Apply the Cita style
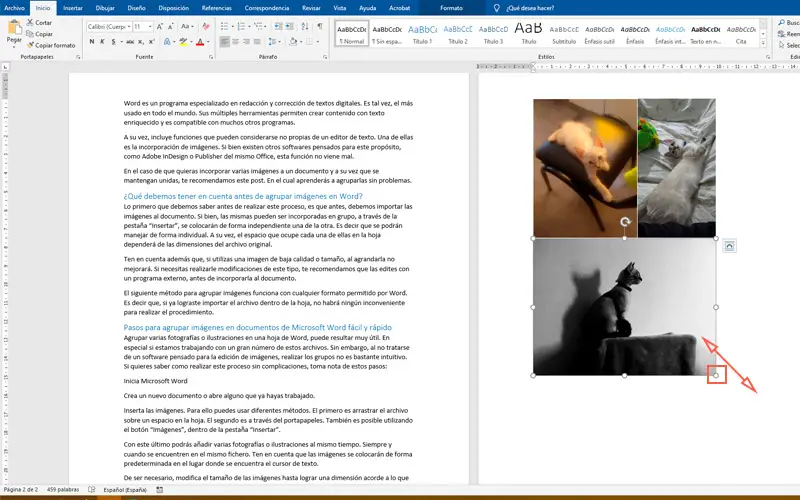 741,34
